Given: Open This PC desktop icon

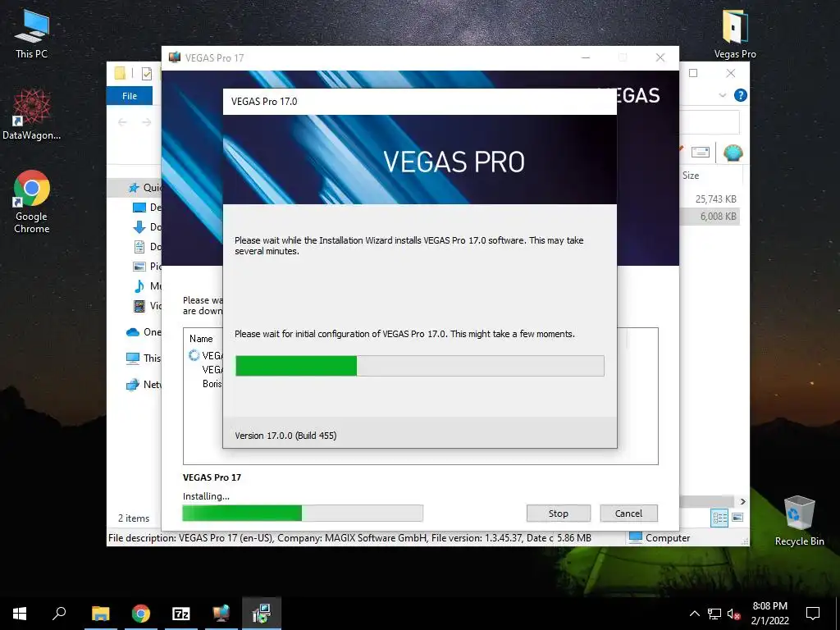Looking at the screenshot, I should tap(32, 34).
